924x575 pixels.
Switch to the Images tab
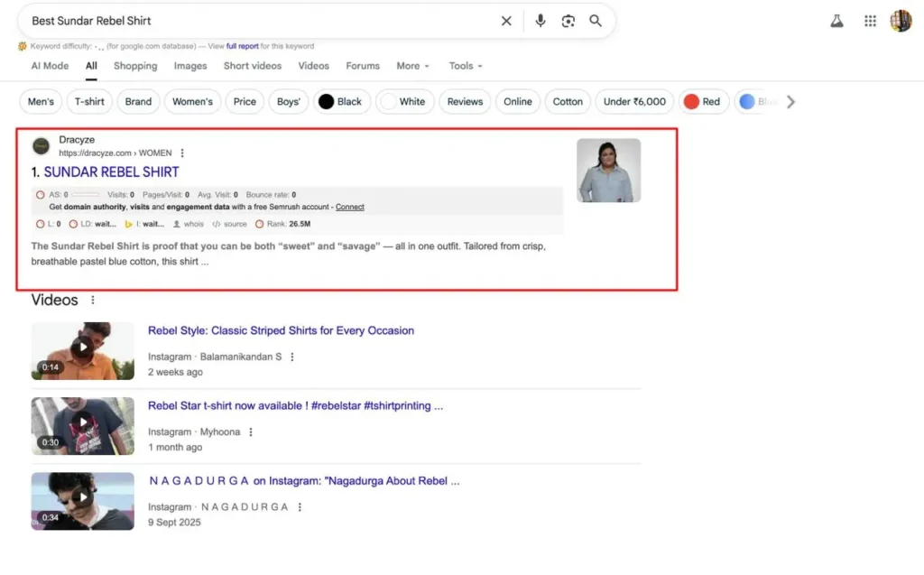tap(190, 66)
